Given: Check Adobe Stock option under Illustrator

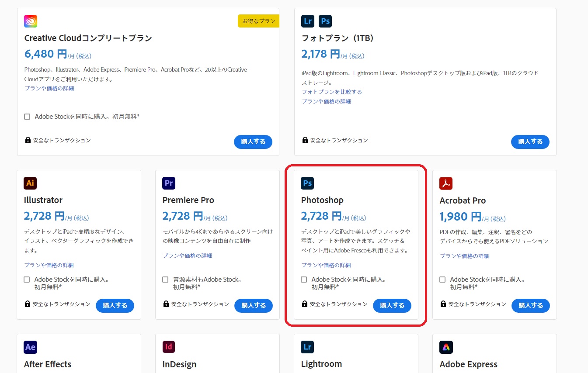Looking at the screenshot, I should click(x=27, y=280).
